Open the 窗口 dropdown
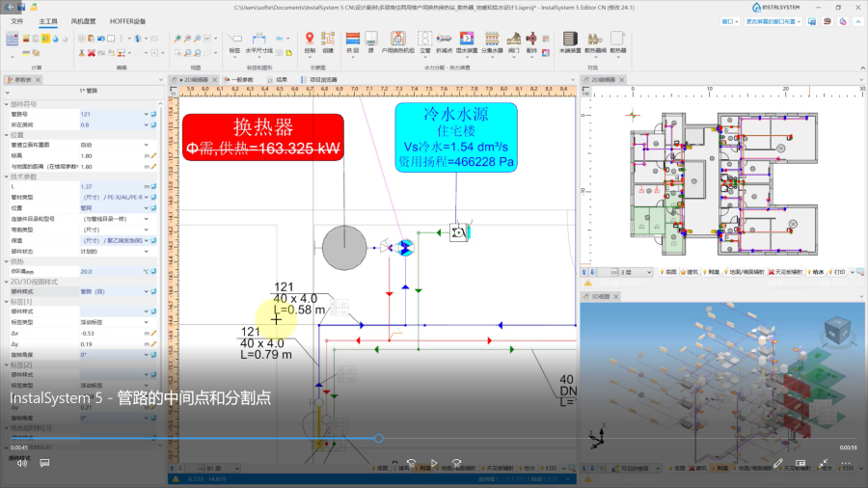The width and height of the screenshot is (868, 488). 730,21
